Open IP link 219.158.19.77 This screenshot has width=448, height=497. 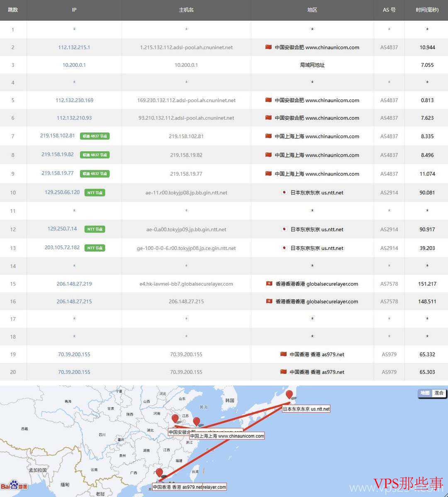click(57, 173)
